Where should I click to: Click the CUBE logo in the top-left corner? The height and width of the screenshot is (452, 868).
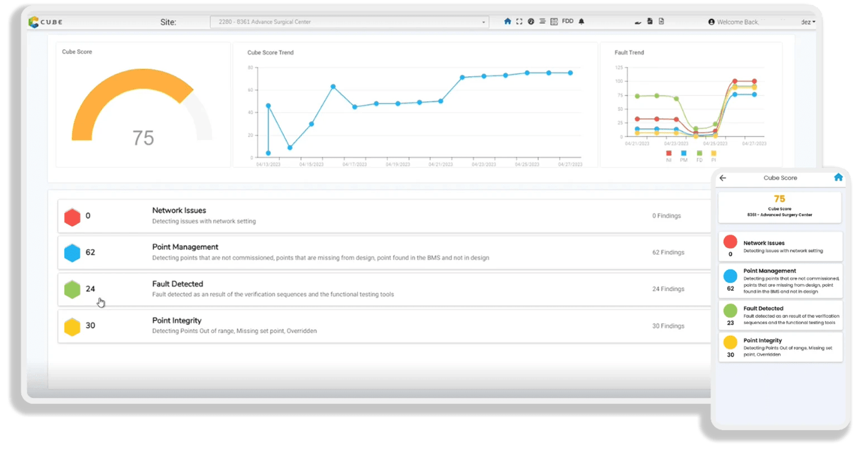click(45, 22)
